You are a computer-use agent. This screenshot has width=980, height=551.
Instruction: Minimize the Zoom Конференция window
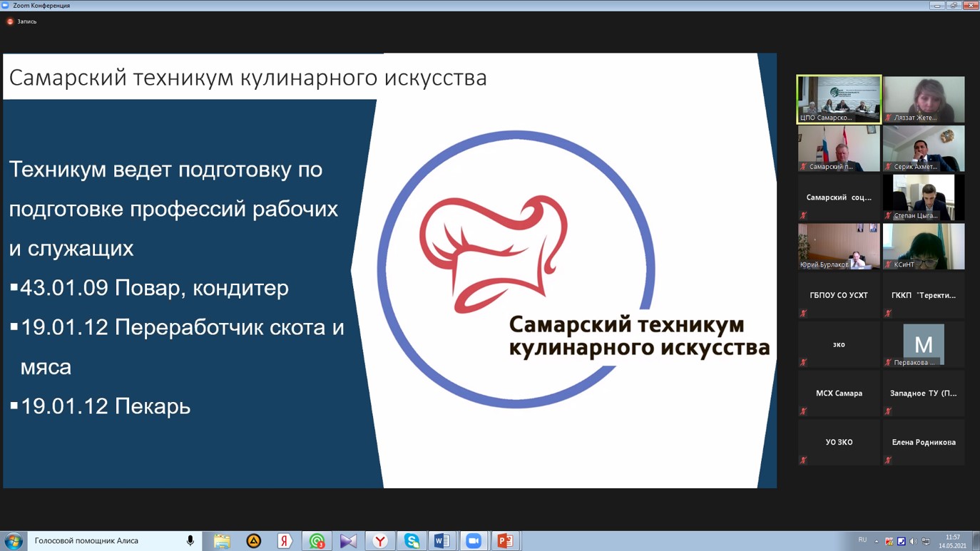[937, 5]
